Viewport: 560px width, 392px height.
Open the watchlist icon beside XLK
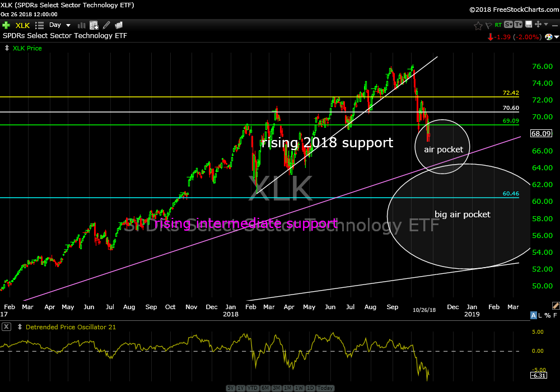click(39, 25)
